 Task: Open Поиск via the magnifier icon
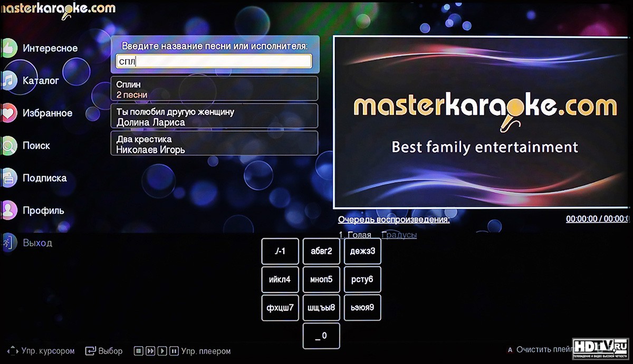coord(8,146)
